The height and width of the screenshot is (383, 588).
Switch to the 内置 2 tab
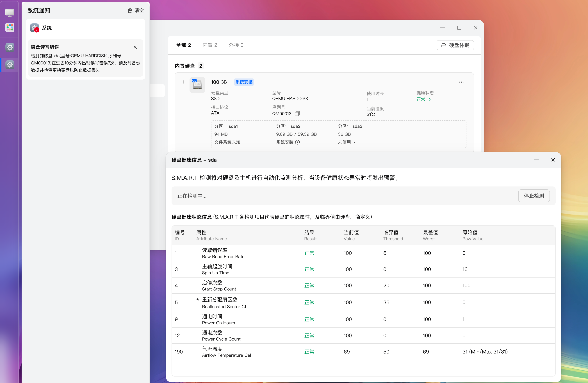(x=209, y=45)
